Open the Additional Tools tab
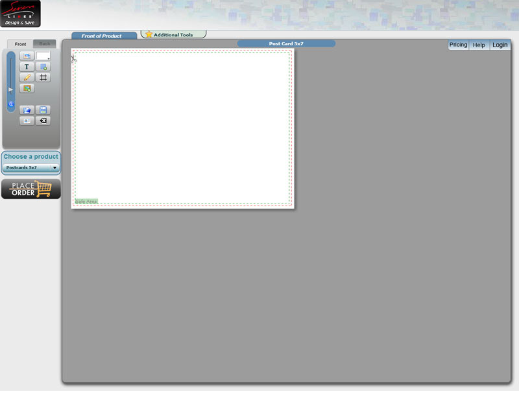 (173, 35)
